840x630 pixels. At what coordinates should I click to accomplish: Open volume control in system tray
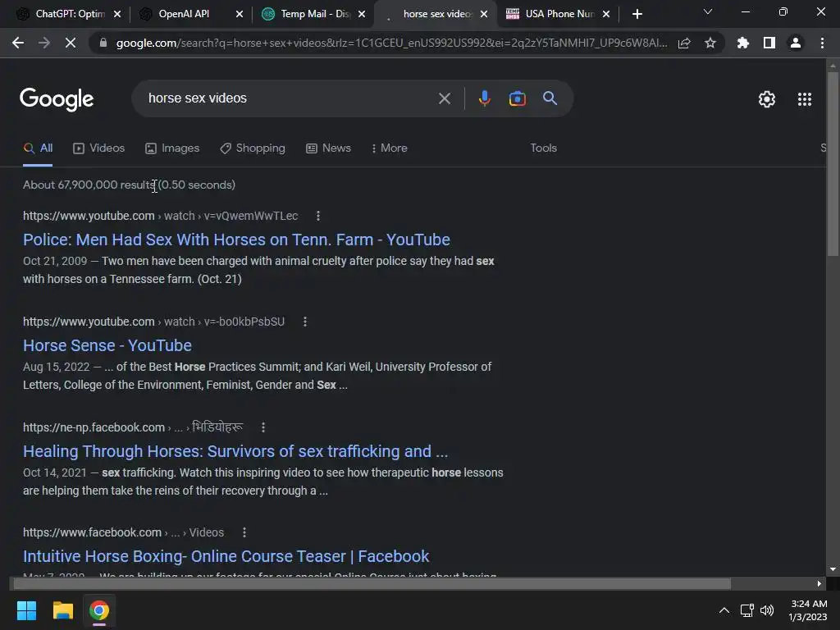(767, 610)
